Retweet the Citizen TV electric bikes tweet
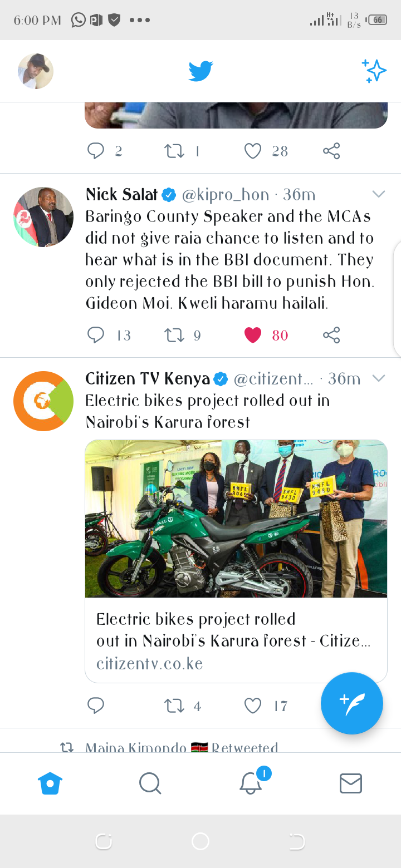This screenshot has height=868, width=401. tap(174, 706)
